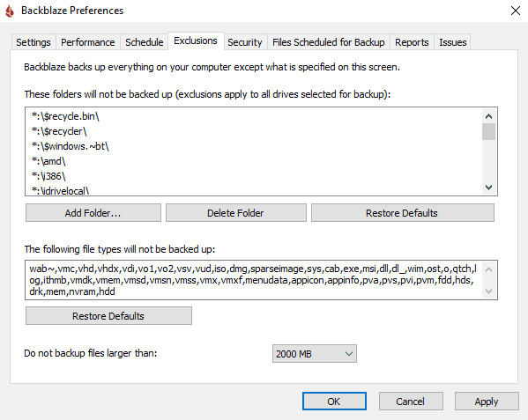Select the *:\$recycler\ excluded folder
Image resolution: width=528 pixels, height=420 pixels.
[x=59, y=131]
